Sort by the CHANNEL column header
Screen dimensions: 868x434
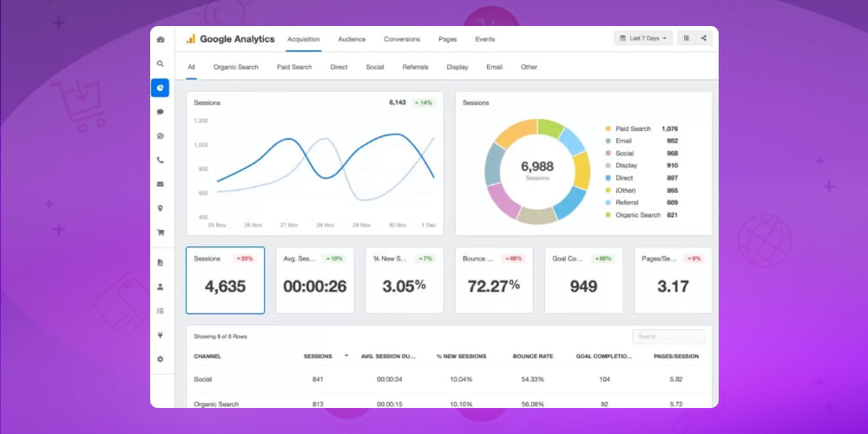pos(207,357)
